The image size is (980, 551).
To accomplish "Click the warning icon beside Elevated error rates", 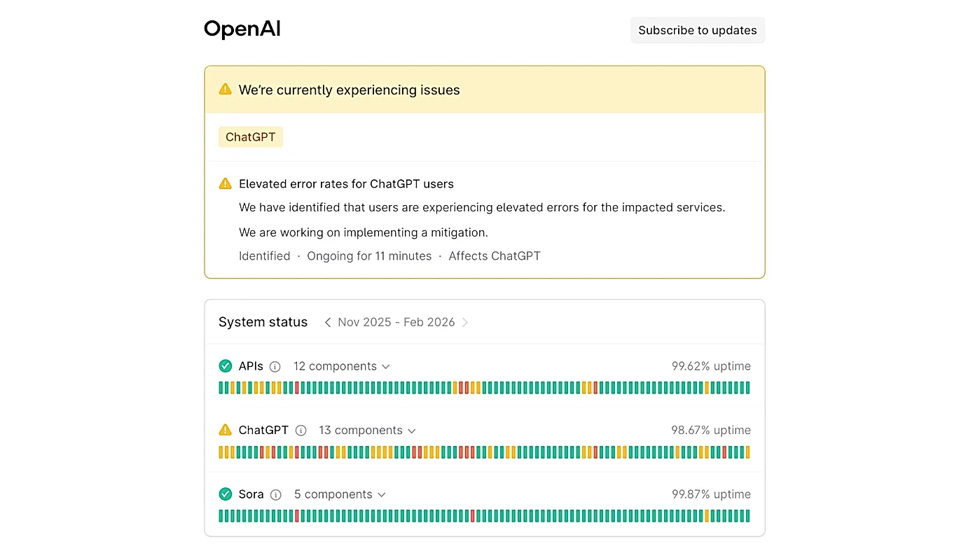I will click(x=225, y=183).
